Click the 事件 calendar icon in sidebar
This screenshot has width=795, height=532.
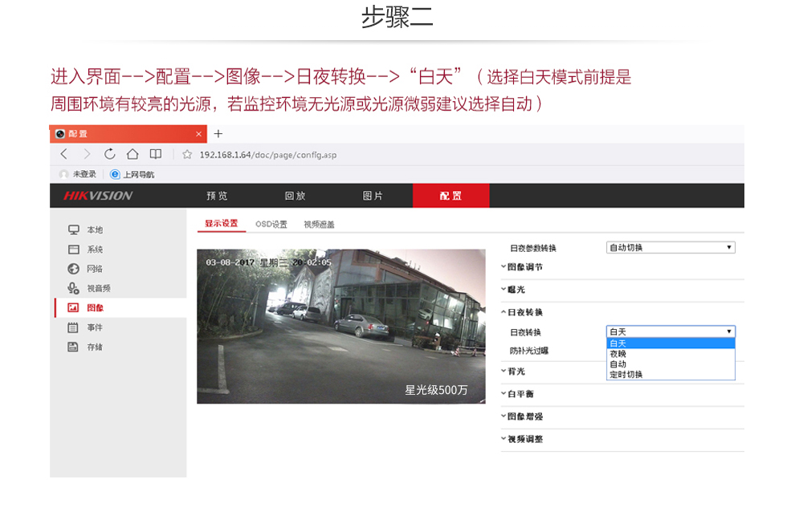(74, 327)
